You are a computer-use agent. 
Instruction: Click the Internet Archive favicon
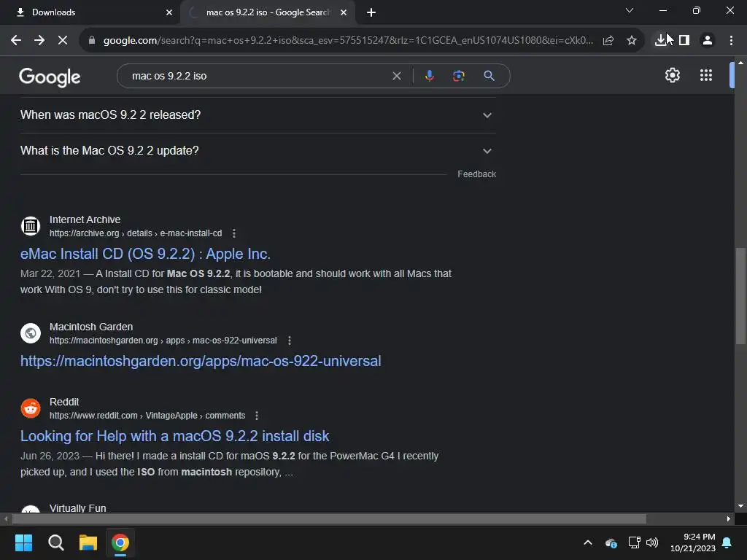[x=31, y=226]
